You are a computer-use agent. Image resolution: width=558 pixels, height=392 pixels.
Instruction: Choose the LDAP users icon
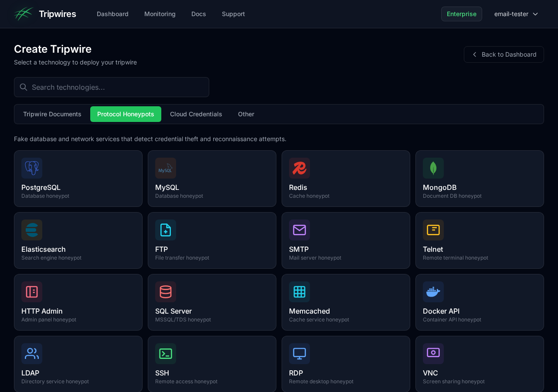coord(32,354)
